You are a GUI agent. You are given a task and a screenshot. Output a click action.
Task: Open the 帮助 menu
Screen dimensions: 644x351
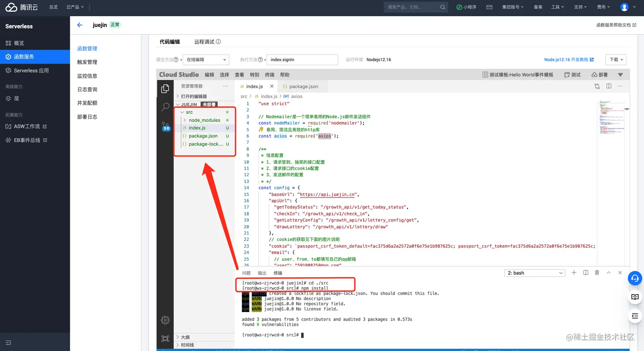pos(285,75)
